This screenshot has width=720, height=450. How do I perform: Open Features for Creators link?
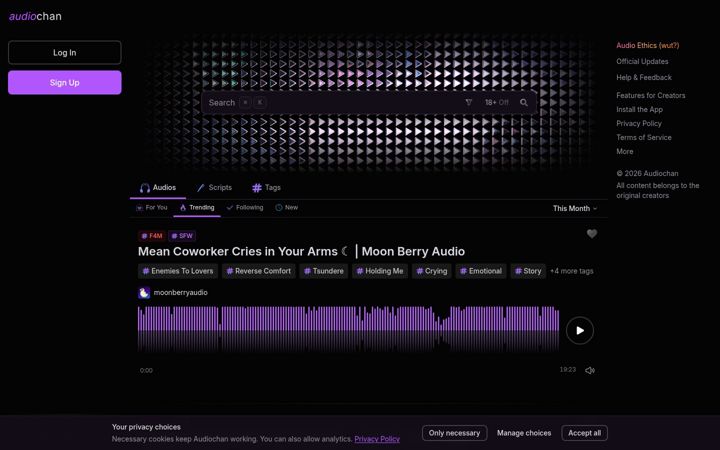tap(651, 96)
